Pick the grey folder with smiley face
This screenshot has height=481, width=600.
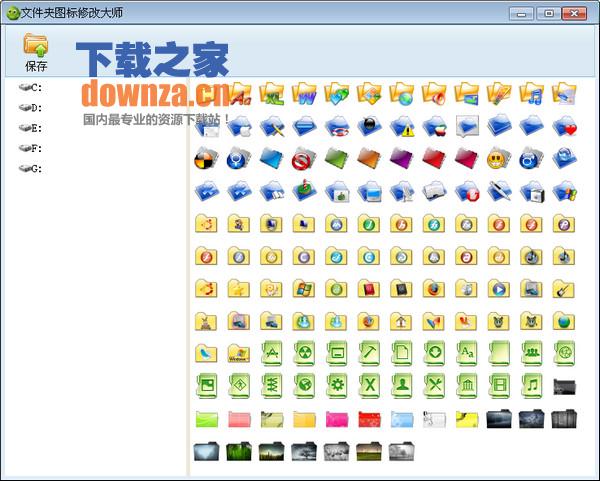click(499, 159)
